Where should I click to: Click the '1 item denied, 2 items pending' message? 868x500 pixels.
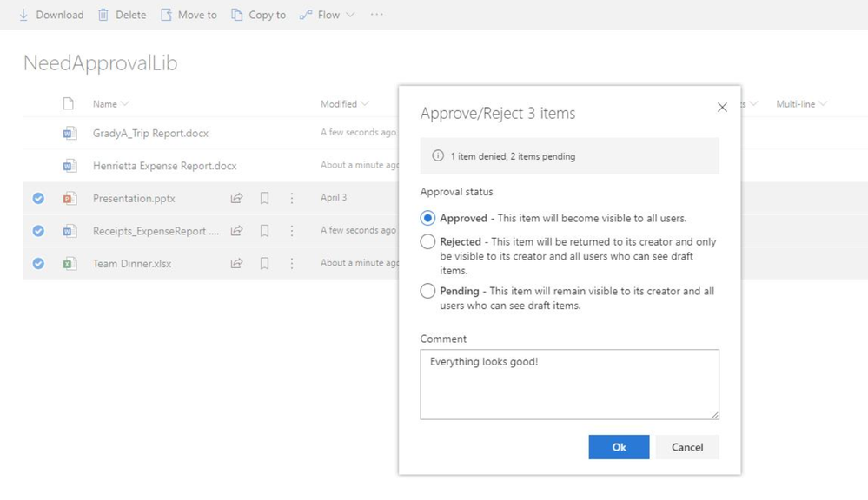click(513, 156)
